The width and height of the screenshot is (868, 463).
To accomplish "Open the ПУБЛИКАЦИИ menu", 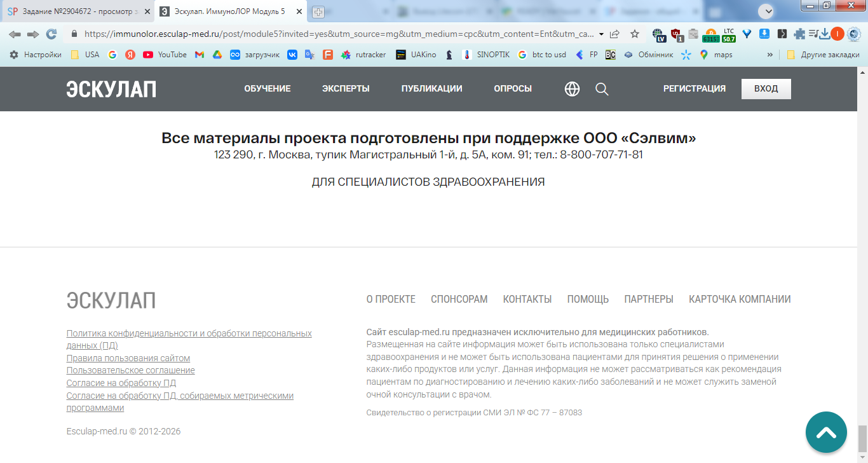I will [431, 89].
